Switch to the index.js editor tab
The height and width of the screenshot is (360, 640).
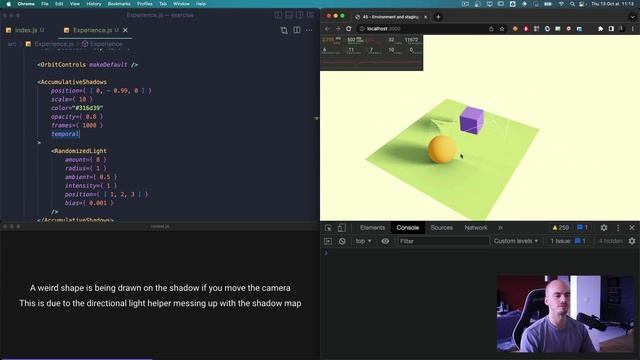tap(25, 30)
